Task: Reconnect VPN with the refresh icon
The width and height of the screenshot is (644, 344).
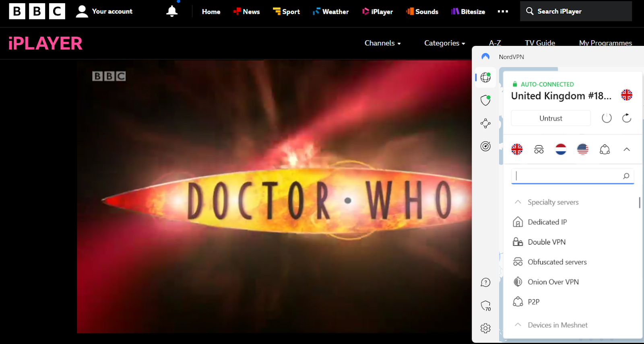Action: tap(627, 118)
